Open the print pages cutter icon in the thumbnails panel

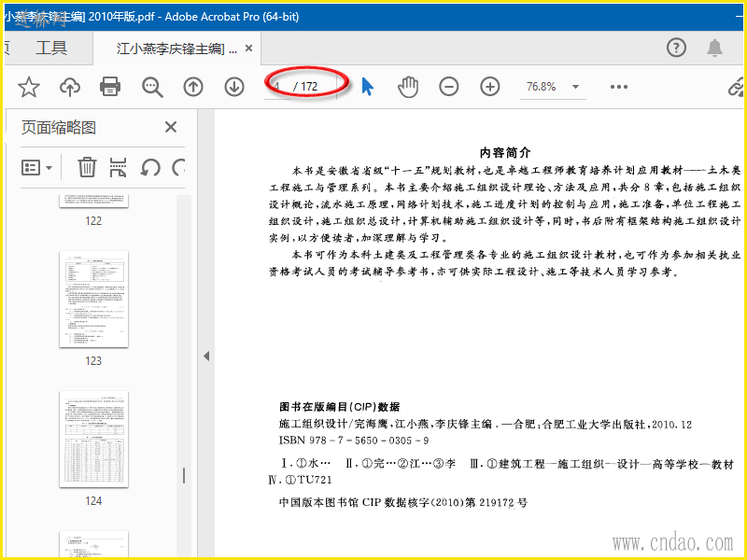pos(118,168)
